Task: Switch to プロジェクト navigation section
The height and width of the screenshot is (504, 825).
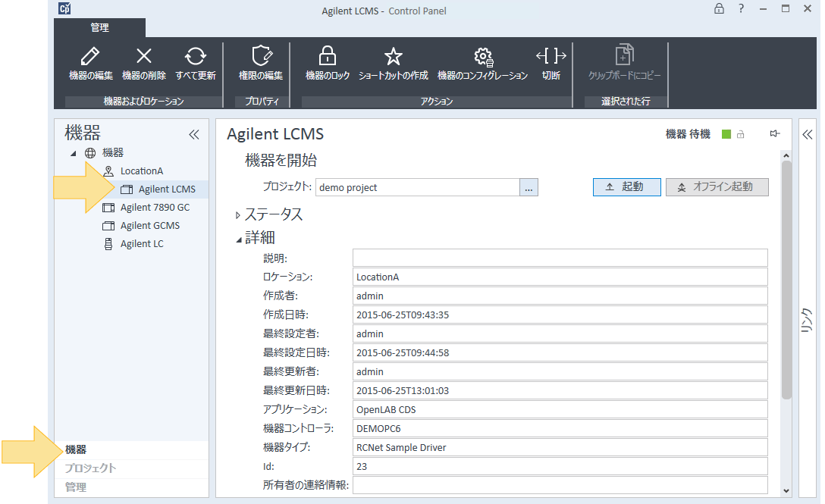Action: 131,468
